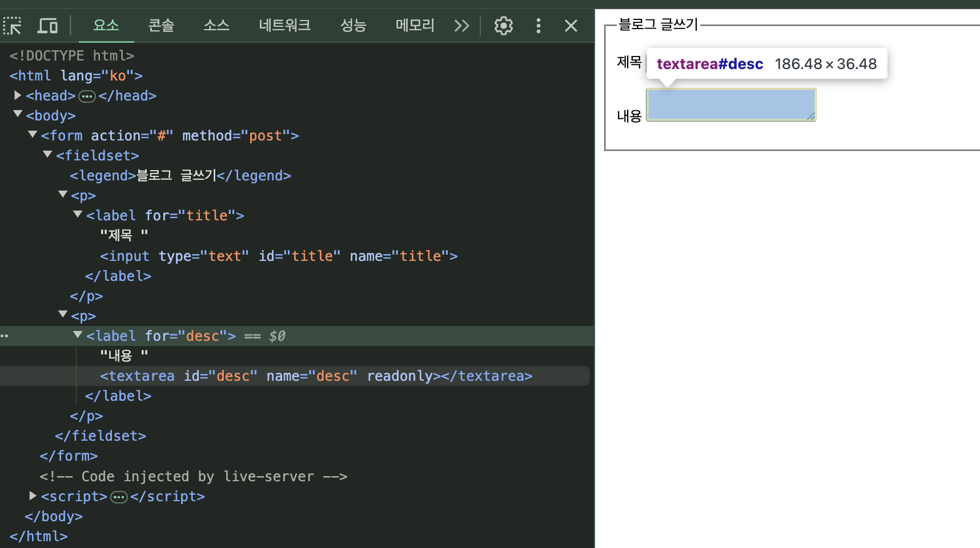Image resolution: width=980 pixels, height=548 pixels.
Task: Select the 메모리 tab
Action: [x=415, y=25]
